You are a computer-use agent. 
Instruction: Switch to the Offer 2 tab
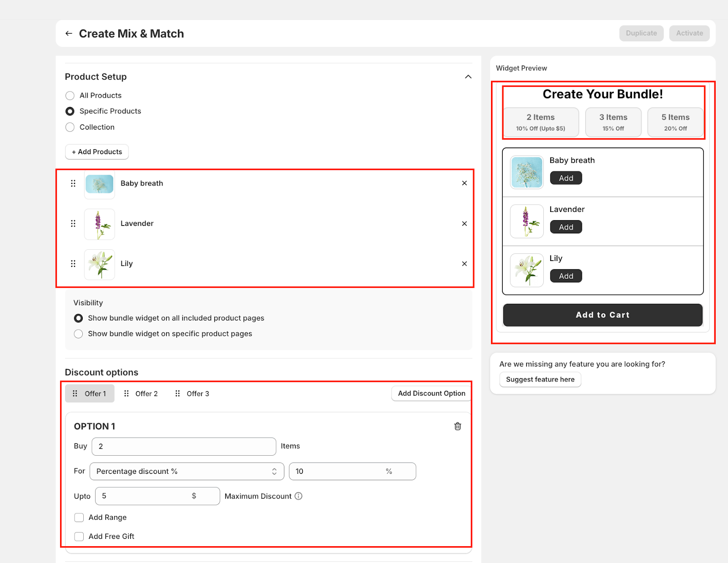[x=141, y=394]
